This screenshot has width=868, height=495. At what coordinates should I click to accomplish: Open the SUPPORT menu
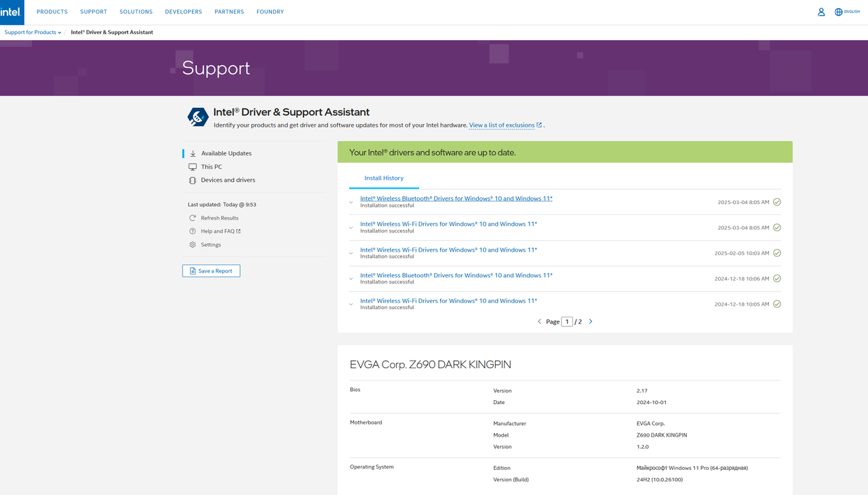click(x=94, y=12)
